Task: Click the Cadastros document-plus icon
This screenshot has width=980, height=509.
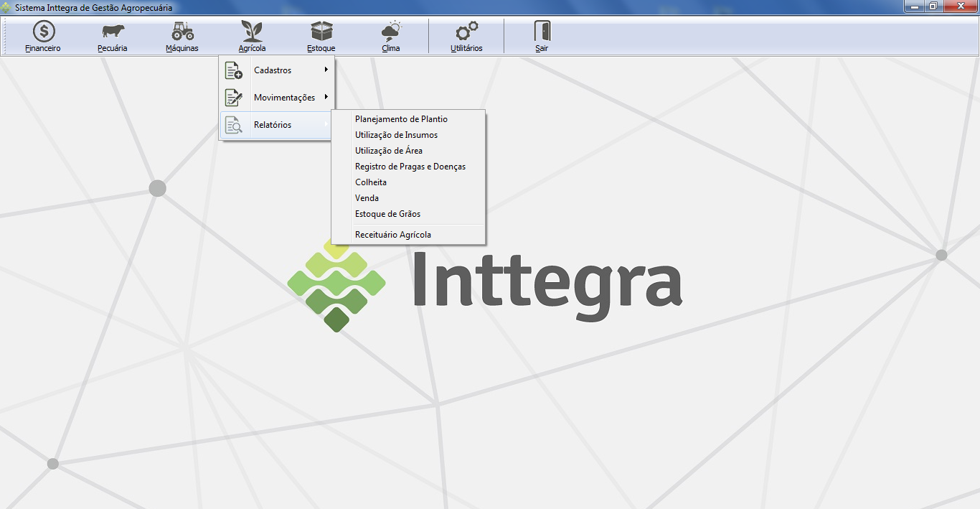Action: point(234,70)
